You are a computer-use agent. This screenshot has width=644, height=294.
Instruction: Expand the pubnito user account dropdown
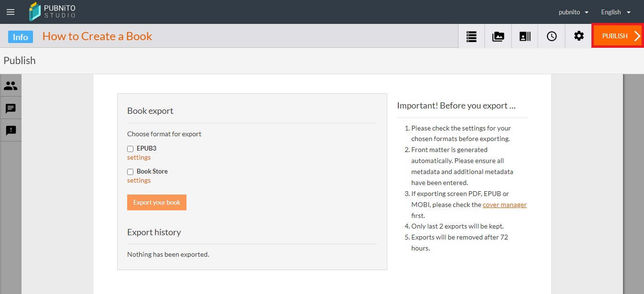pos(574,12)
